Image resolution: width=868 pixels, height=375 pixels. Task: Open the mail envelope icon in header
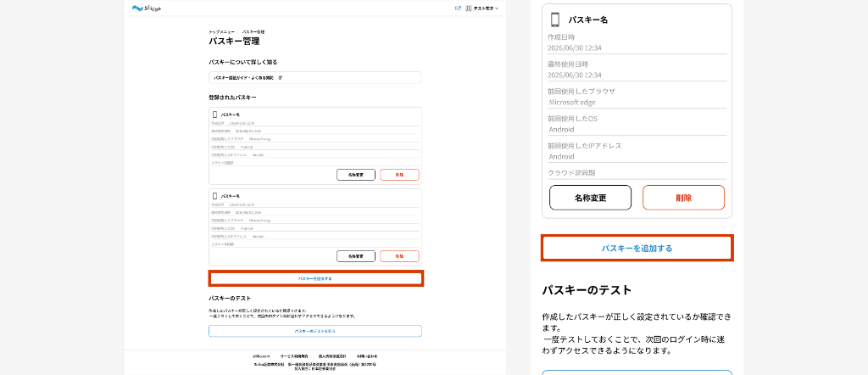coord(458,8)
